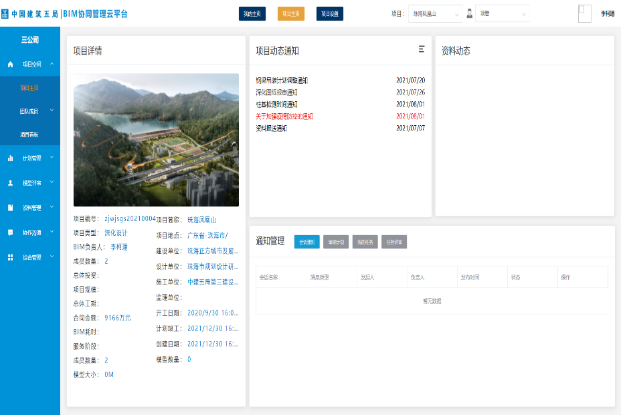Switch to the second gray tab in 通知管理
Viewport: 621px width, 415px height.
(x=337, y=241)
